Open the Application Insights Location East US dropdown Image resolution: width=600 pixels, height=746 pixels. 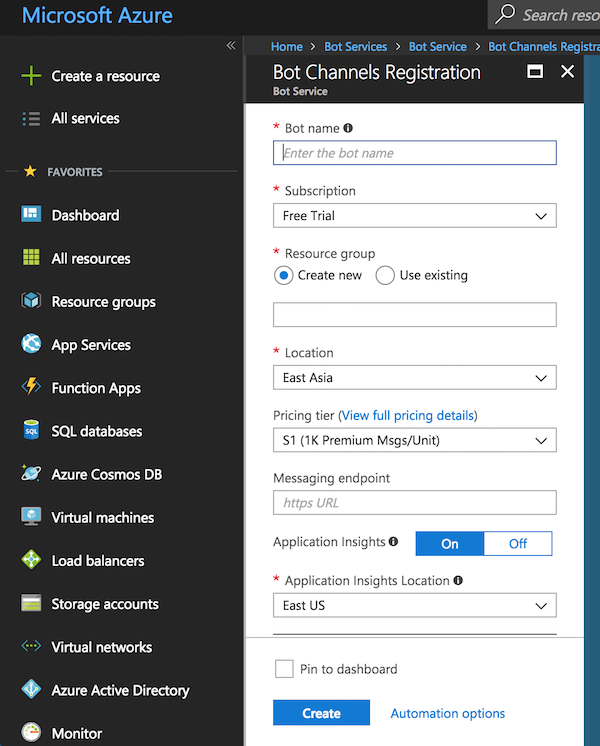[x=414, y=605]
